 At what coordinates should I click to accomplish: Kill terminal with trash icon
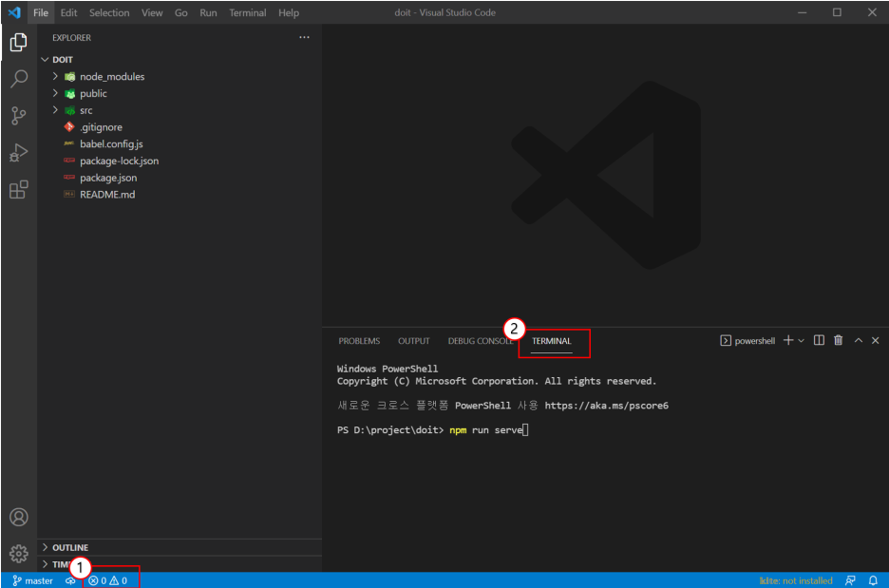click(838, 340)
